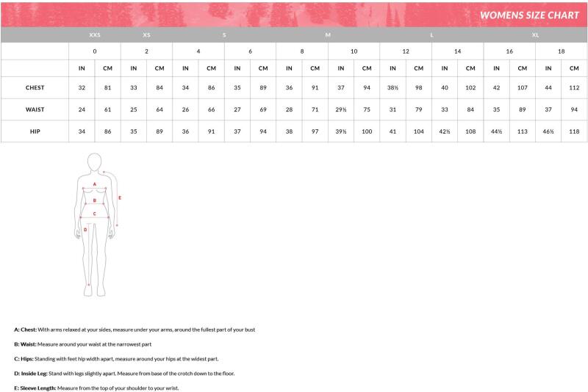Click the WOMENS SIZE CHART banner title
The height and width of the screenshot is (392, 588).
point(528,15)
